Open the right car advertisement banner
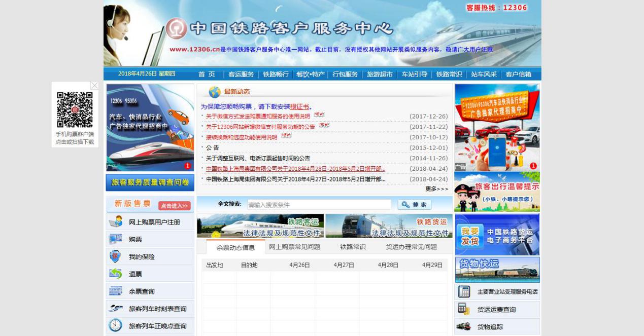 497,128
